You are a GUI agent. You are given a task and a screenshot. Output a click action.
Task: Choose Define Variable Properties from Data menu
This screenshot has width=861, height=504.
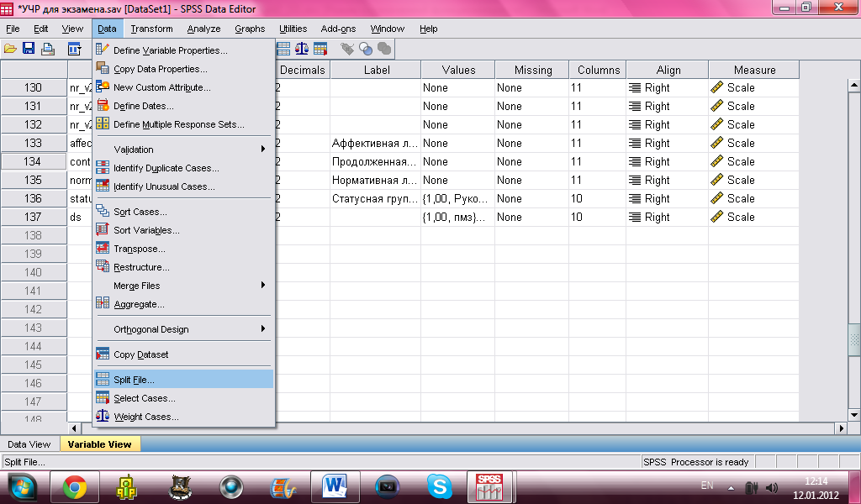click(x=183, y=50)
